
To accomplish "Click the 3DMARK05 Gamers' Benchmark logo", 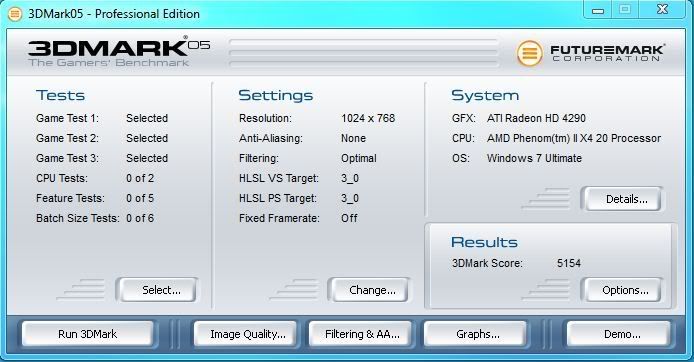I will point(119,52).
